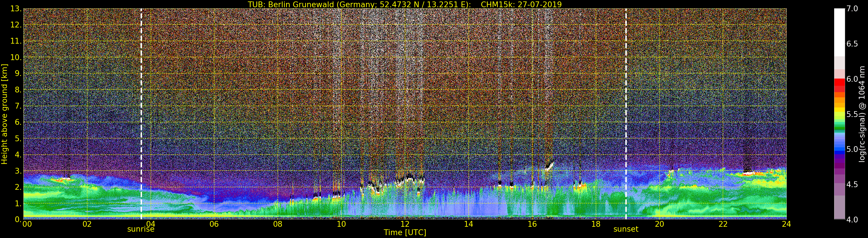Click the '04' time tick label
Image resolution: width=868 pixels, height=238 pixels.
pyautogui.click(x=151, y=224)
